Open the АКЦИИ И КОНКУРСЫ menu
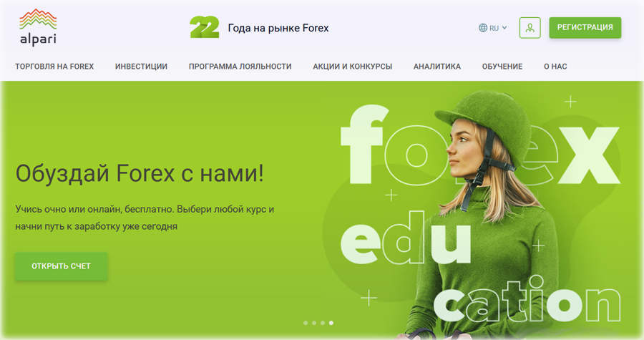The width and height of the screenshot is (644, 340). point(352,67)
